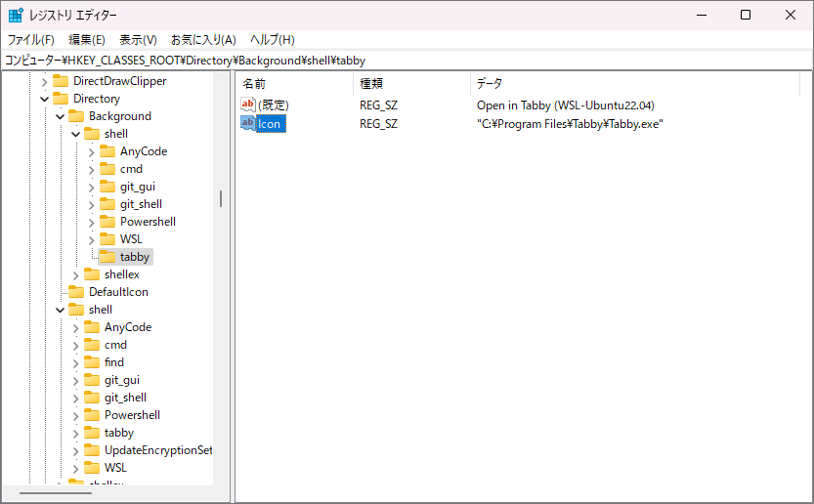Click the string value icon of (既定)

tap(248, 105)
